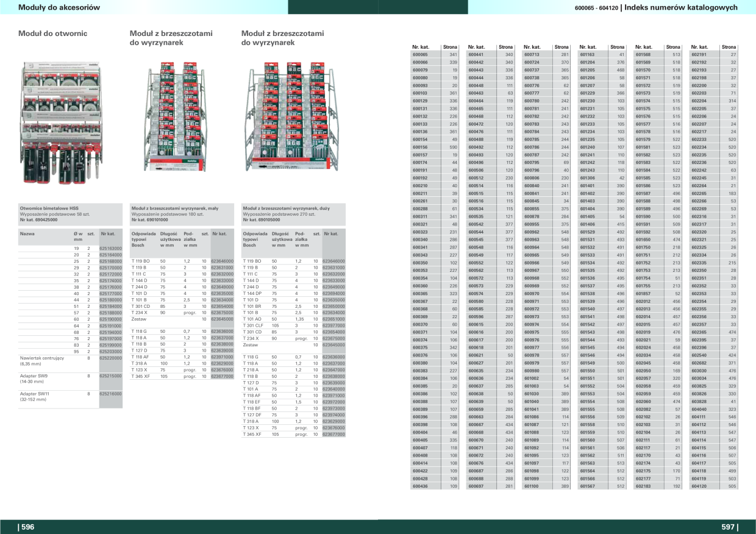756x534 pixels.
Task: Click the 'Adapter SW9' row label
Action: click(x=34, y=376)
